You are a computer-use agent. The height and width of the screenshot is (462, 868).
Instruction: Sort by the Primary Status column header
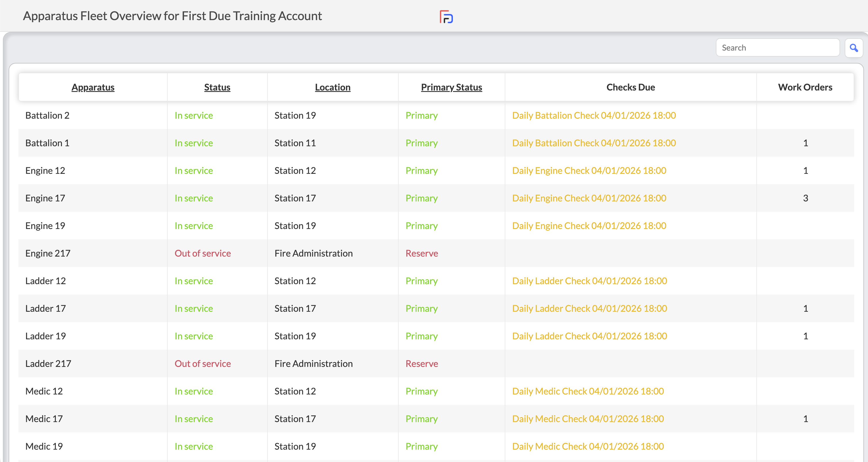tap(452, 87)
